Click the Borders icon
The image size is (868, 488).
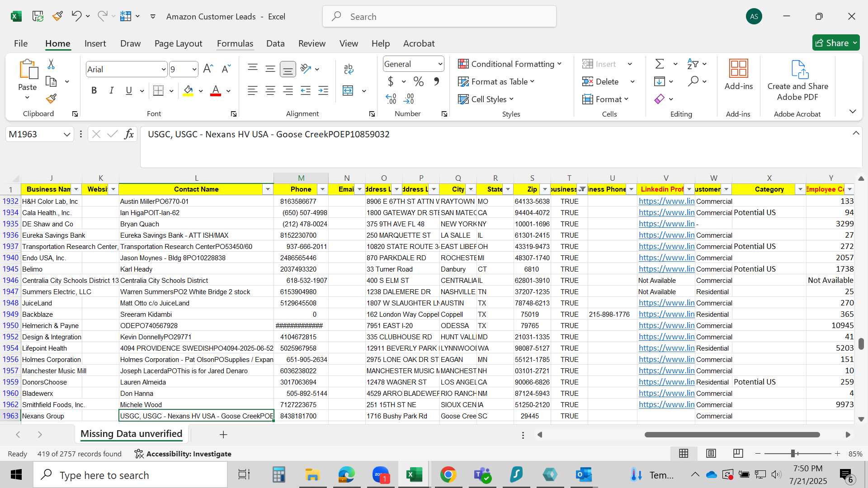pyautogui.click(x=158, y=90)
